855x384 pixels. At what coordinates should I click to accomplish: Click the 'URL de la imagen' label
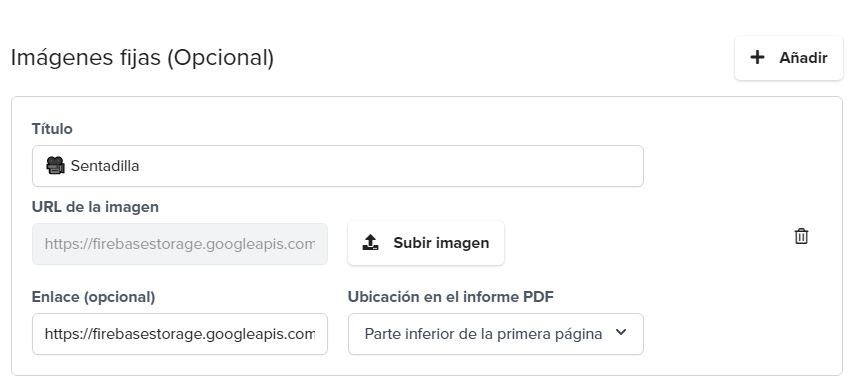point(95,207)
